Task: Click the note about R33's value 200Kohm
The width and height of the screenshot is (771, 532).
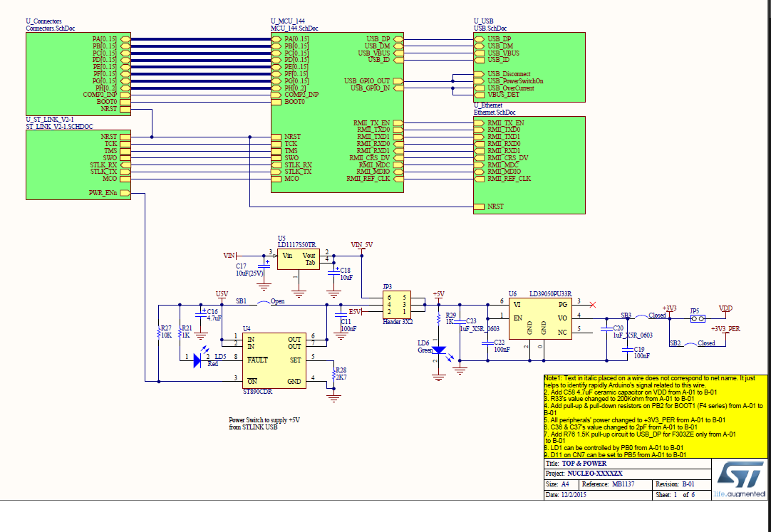Action: (x=619, y=400)
